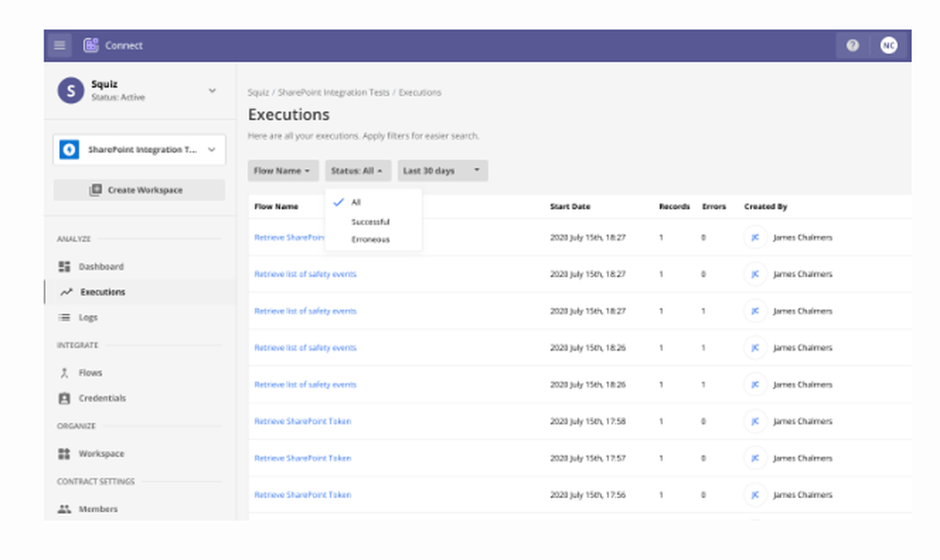Click the Members sidebar icon

coord(65,509)
